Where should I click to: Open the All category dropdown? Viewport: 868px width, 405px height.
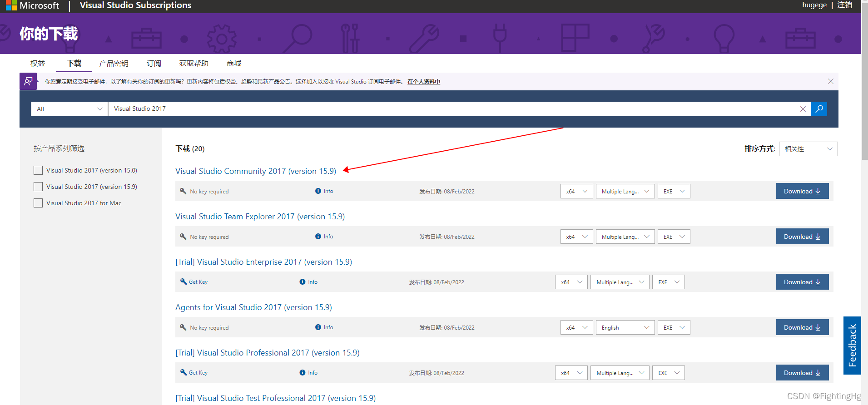69,109
